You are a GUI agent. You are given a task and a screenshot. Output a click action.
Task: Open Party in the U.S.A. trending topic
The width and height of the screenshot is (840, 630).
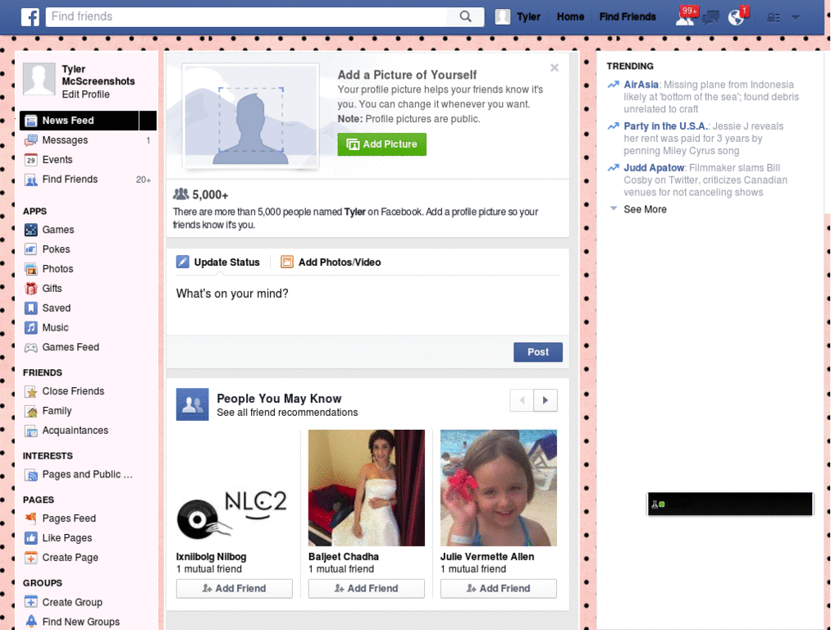click(666, 126)
